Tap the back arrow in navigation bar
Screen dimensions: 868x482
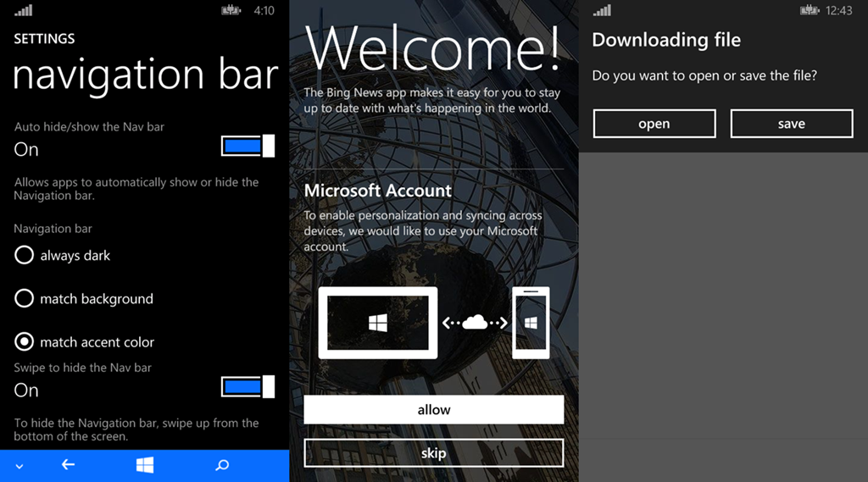click(x=68, y=465)
